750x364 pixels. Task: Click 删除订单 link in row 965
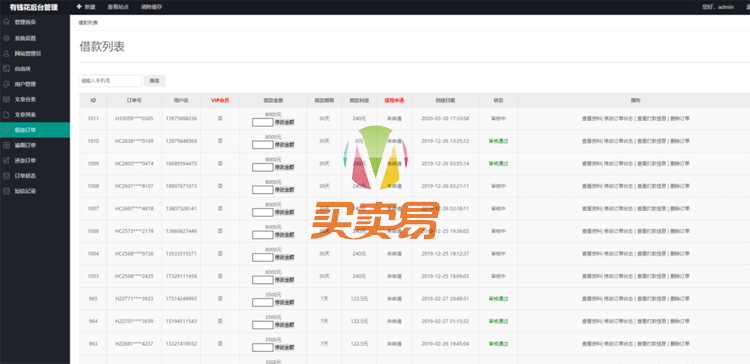(x=680, y=298)
